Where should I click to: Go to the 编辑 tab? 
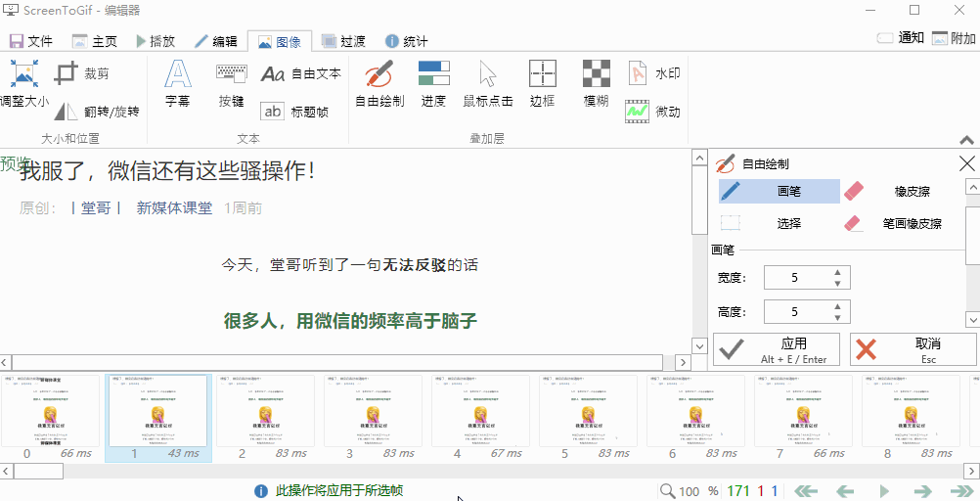(x=215, y=42)
